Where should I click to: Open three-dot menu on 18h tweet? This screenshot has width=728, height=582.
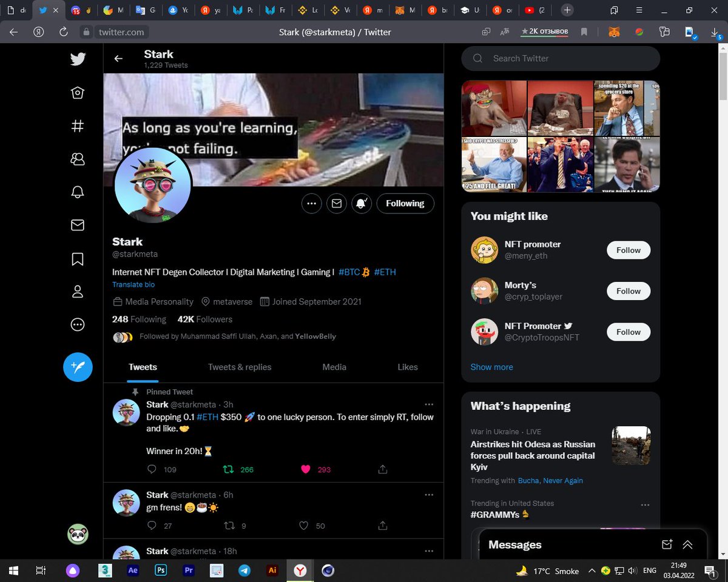click(429, 551)
